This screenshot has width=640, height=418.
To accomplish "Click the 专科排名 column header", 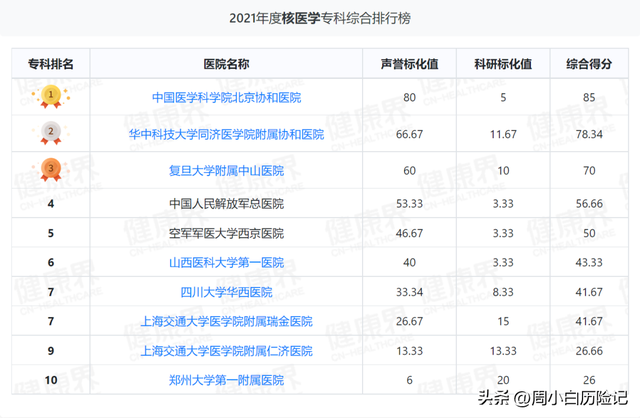I will tap(51, 64).
